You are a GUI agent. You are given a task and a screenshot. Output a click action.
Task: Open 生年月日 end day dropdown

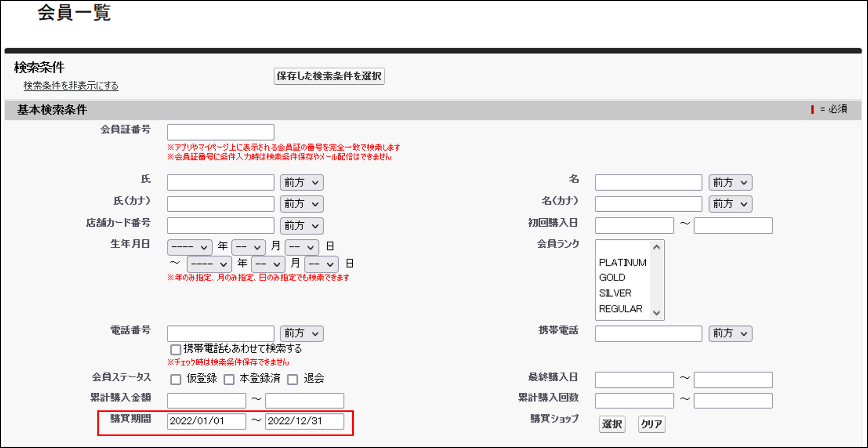click(321, 264)
